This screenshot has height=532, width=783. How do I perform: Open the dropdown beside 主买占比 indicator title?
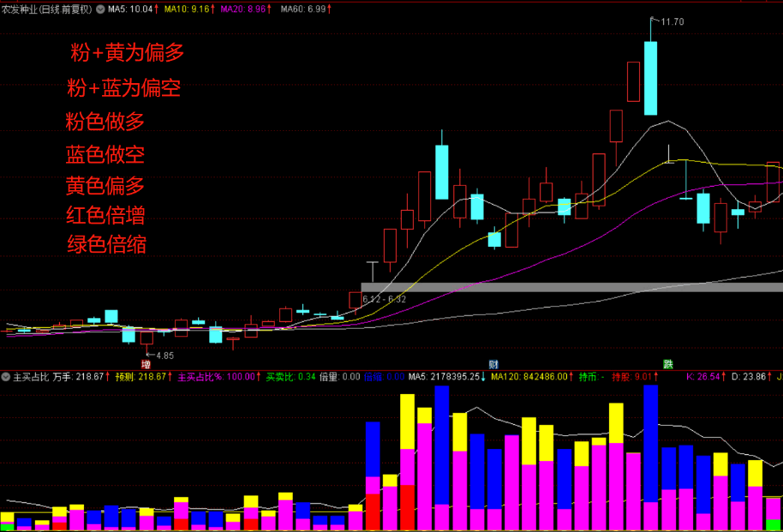click(x=5, y=377)
